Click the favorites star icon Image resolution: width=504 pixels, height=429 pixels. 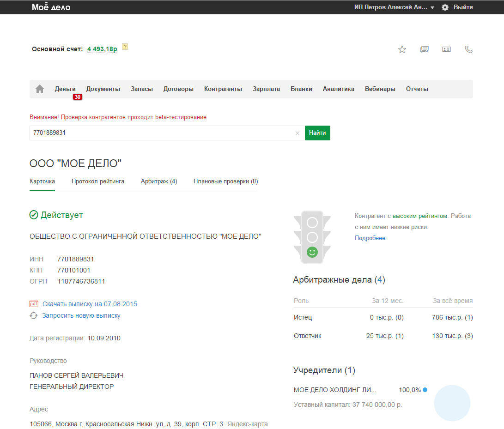coord(402,49)
